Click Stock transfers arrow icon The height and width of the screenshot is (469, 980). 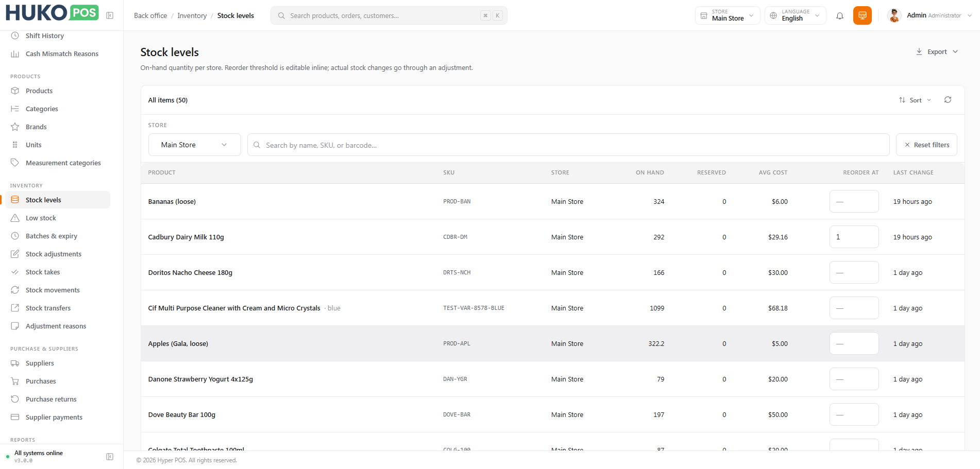[15, 308]
